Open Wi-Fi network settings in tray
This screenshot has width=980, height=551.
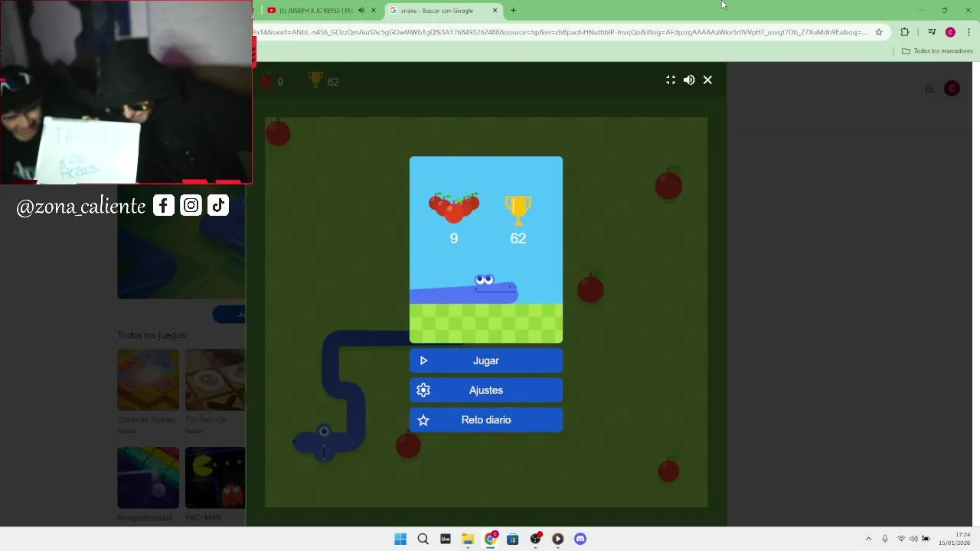coord(901,539)
